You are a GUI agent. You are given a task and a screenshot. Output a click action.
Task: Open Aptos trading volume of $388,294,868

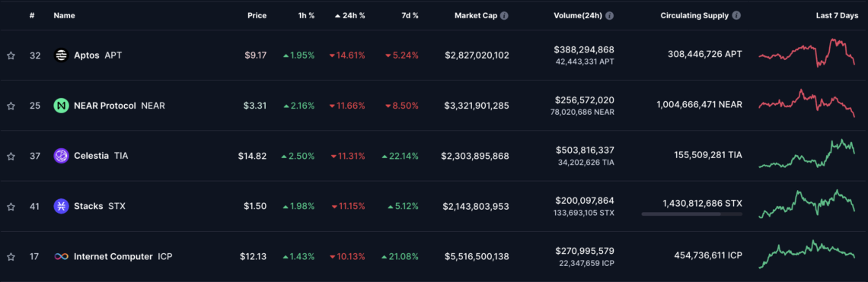(583, 49)
